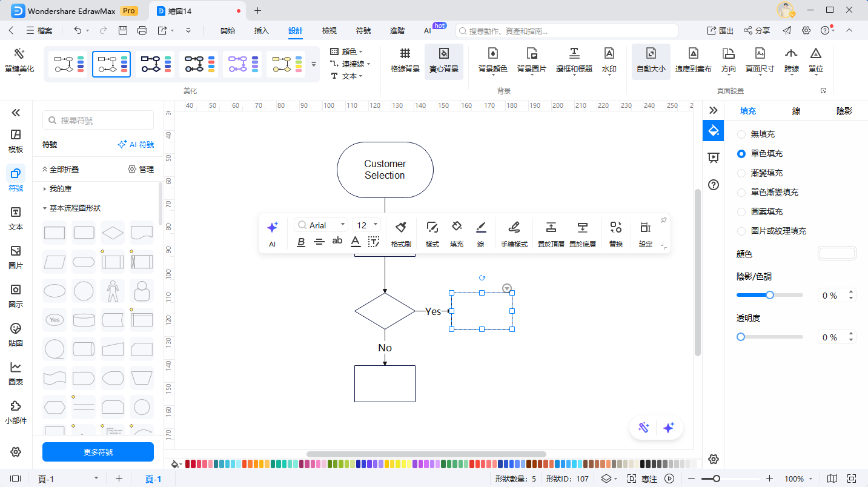This screenshot has height=487, width=868.
Task: Open the Line (線) tab in right panel
Action: click(x=796, y=111)
